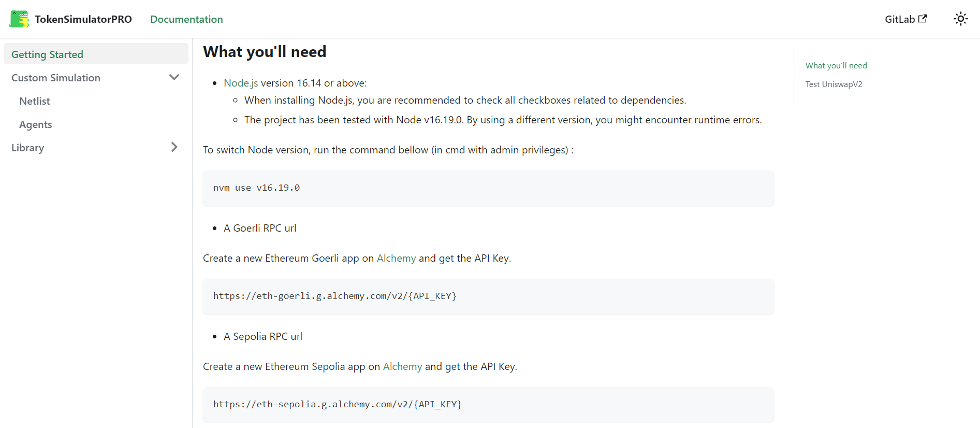This screenshot has height=428, width=980.
Task: Click the GitLab text link
Action: (900, 19)
